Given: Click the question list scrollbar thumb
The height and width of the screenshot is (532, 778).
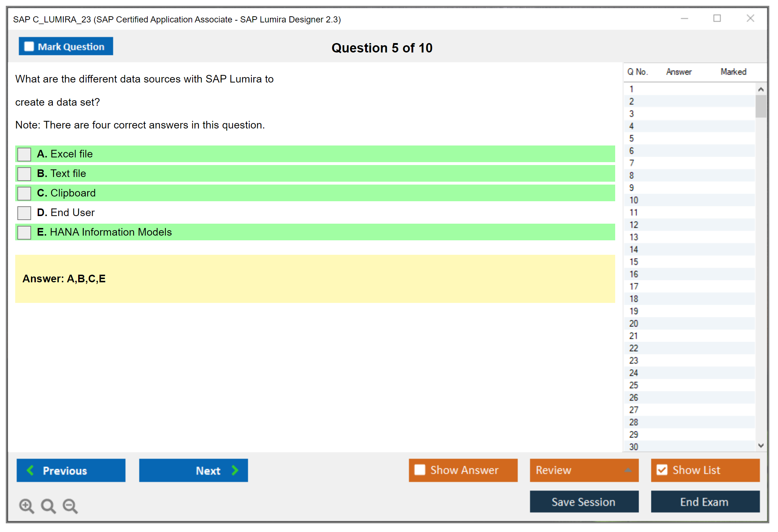Looking at the screenshot, I should pos(761,106).
